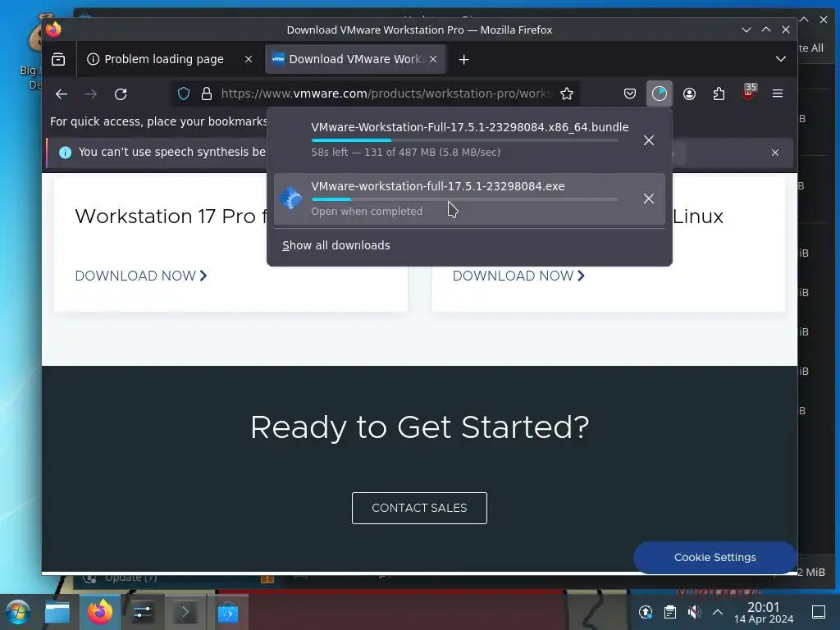Open the start menu orb on taskbar
Viewport: 840px width, 630px height.
[17, 612]
